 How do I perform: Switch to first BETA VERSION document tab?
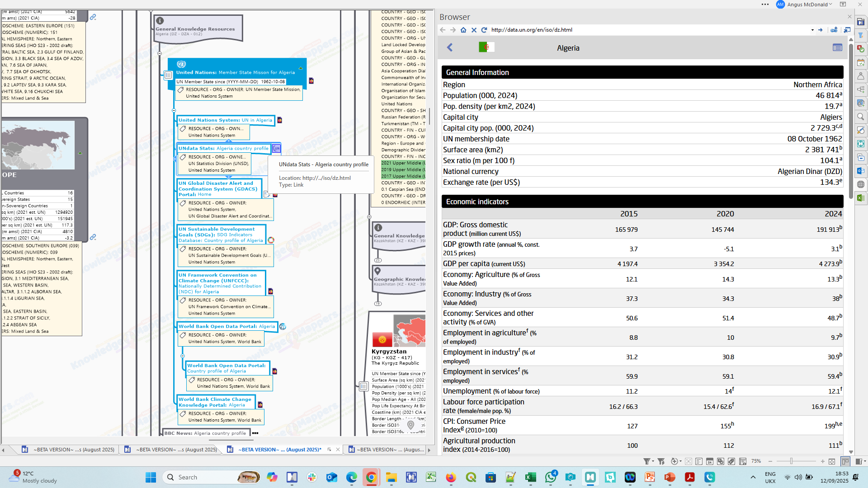tap(69, 450)
